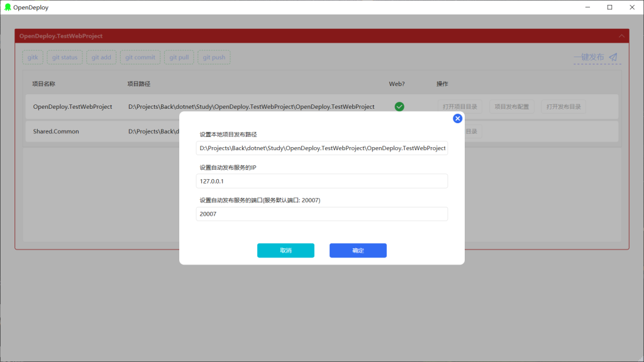Click the 项目名称 column header

[x=43, y=84]
